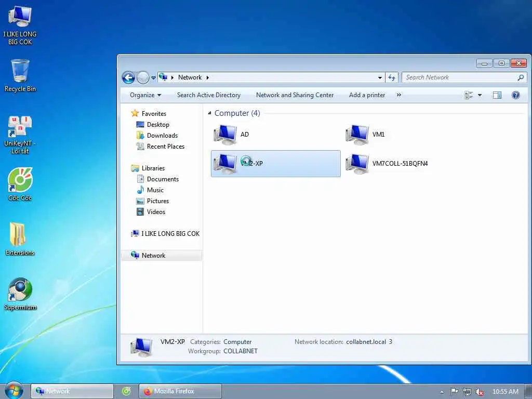
Task: Click COLLABNET workgroup value in details pane
Action: coord(241,351)
